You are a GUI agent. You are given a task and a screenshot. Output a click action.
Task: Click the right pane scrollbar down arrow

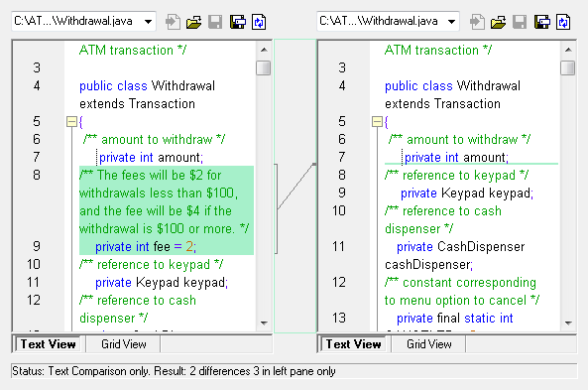568,324
